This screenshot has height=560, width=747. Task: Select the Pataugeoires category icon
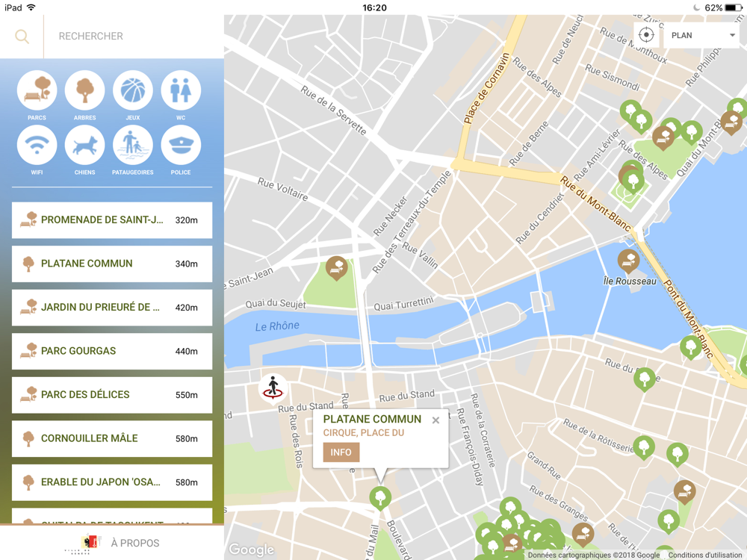point(133,146)
